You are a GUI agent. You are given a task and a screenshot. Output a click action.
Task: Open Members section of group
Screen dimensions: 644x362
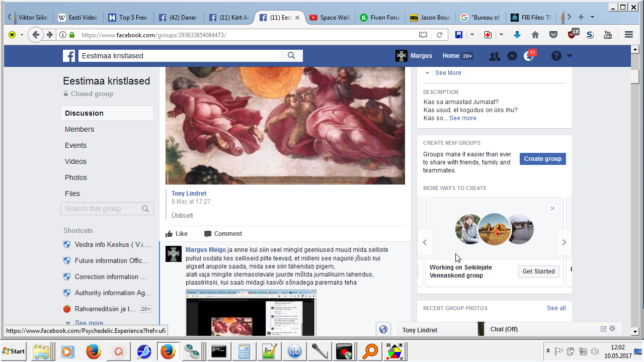click(x=79, y=129)
